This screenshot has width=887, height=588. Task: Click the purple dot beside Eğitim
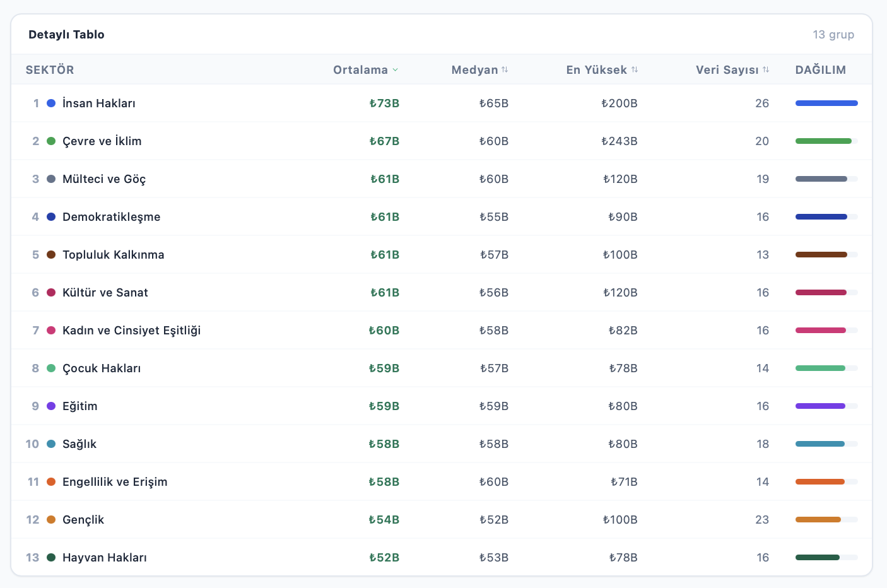pyautogui.click(x=51, y=406)
